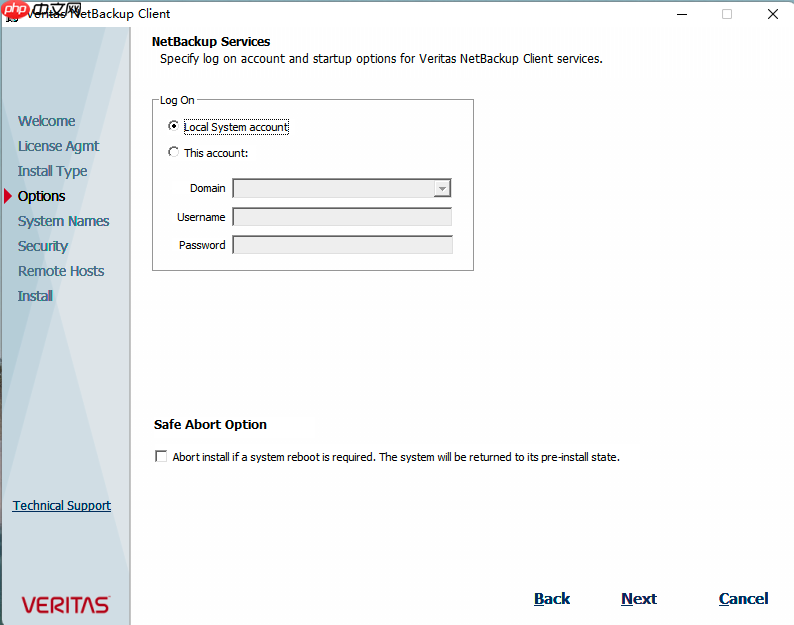Image resolution: width=794 pixels, height=625 pixels.
Task: Click the 'Specify log on account' description text
Action: pyautogui.click(x=381, y=59)
